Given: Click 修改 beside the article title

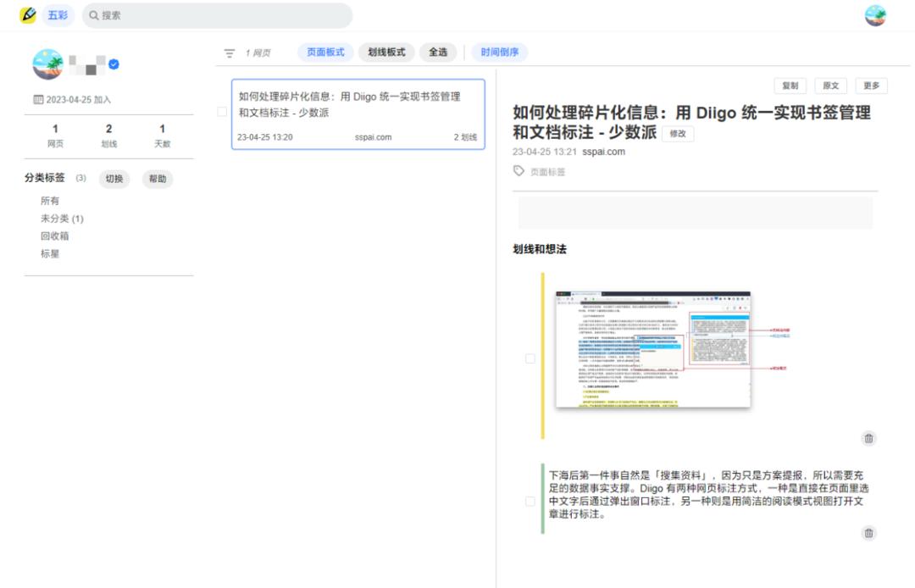Looking at the screenshot, I should 678,134.
